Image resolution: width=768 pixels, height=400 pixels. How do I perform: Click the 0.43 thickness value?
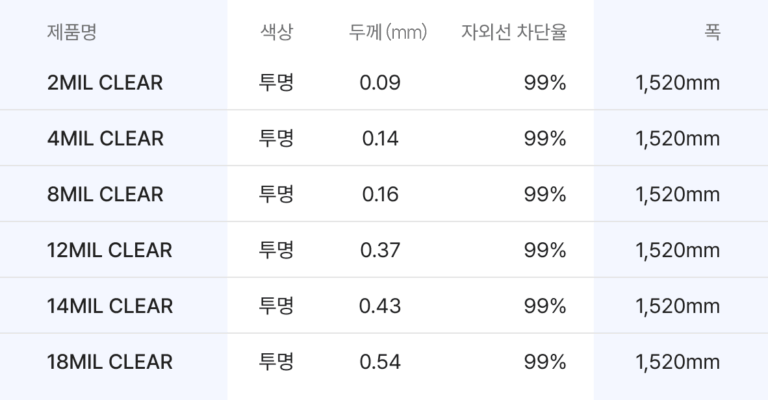point(380,305)
